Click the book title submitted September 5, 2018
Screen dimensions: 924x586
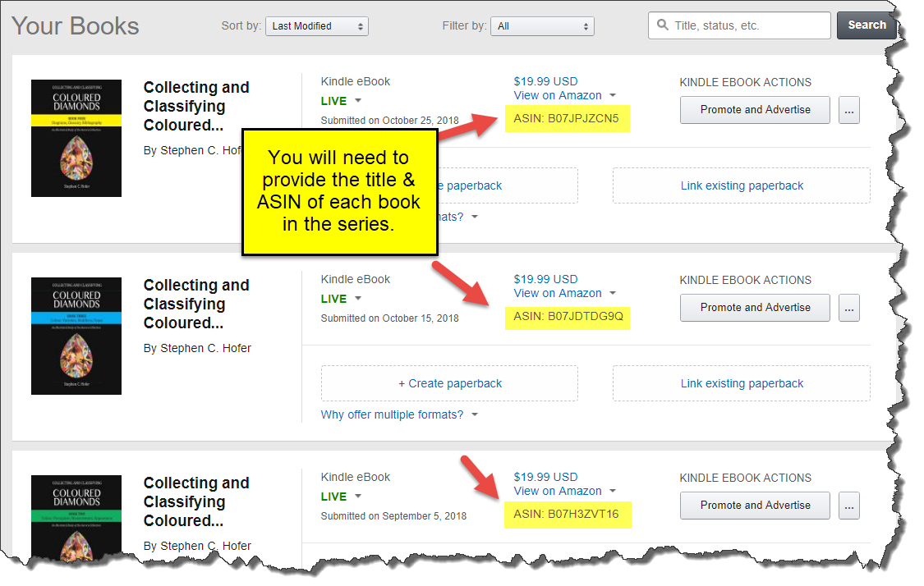coord(196,501)
